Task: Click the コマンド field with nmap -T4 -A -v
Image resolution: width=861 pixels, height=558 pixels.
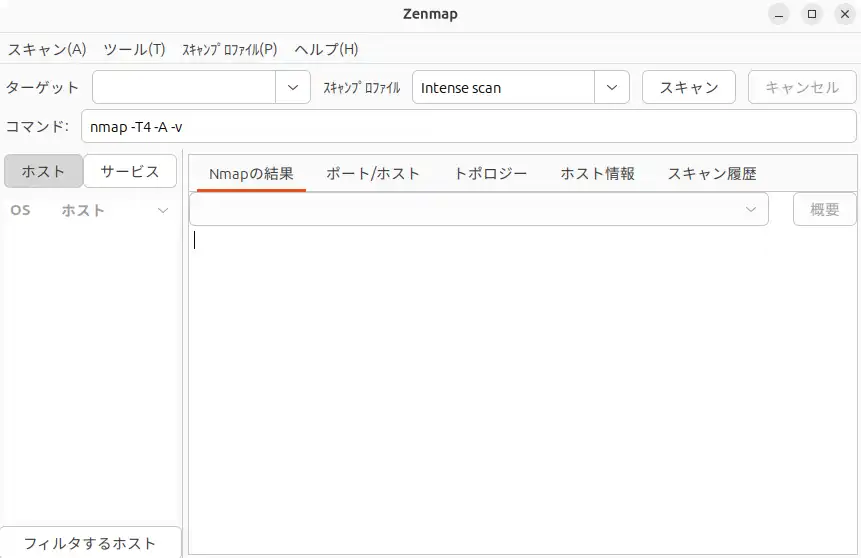Action: [469, 126]
